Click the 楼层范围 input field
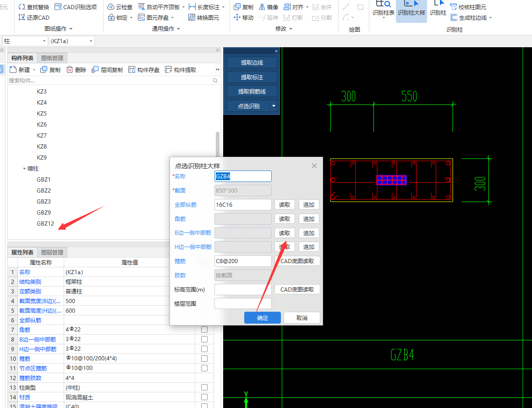The width and height of the screenshot is (532, 408). tap(243, 303)
